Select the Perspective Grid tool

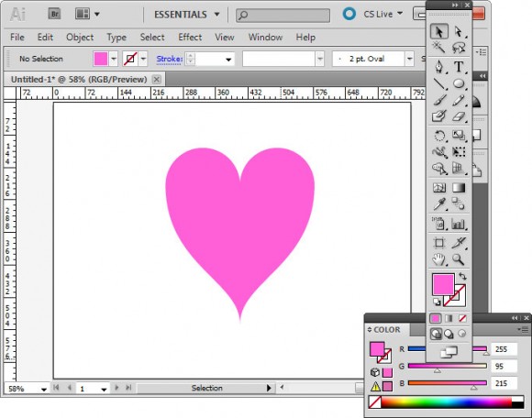459,168
